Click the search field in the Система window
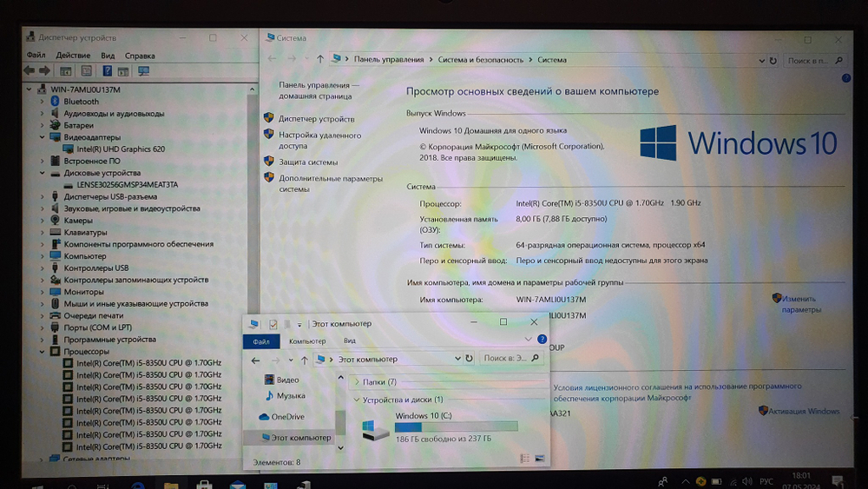Image resolution: width=868 pixels, height=489 pixels. 815,60
